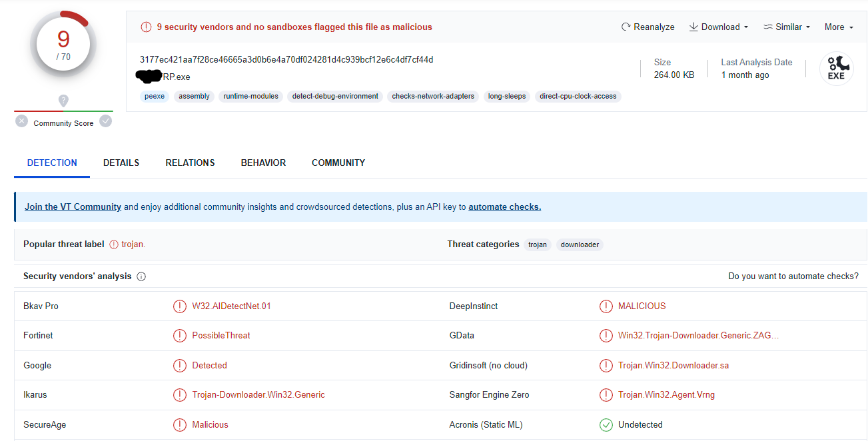868x441 pixels.
Task: Click the EXE file type icon
Action: click(836, 69)
